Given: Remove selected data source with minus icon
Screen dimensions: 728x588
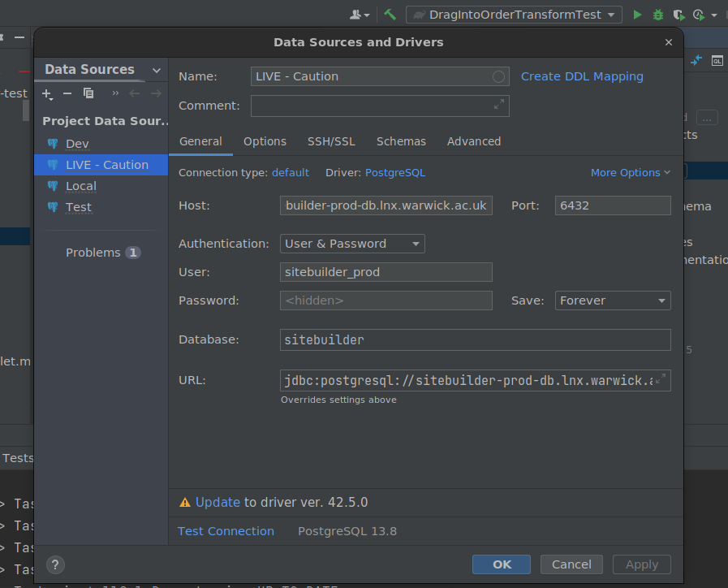Looking at the screenshot, I should pyautogui.click(x=67, y=93).
